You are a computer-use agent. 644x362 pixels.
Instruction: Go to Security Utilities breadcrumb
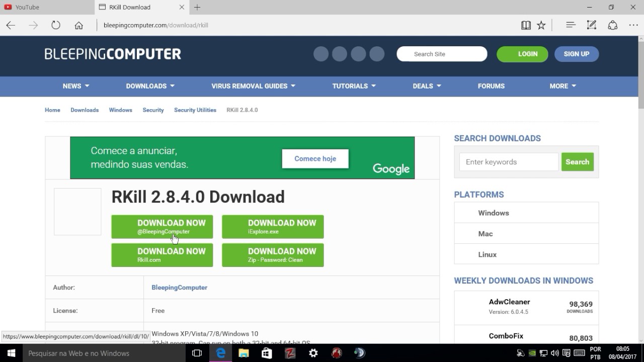click(x=195, y=110)
